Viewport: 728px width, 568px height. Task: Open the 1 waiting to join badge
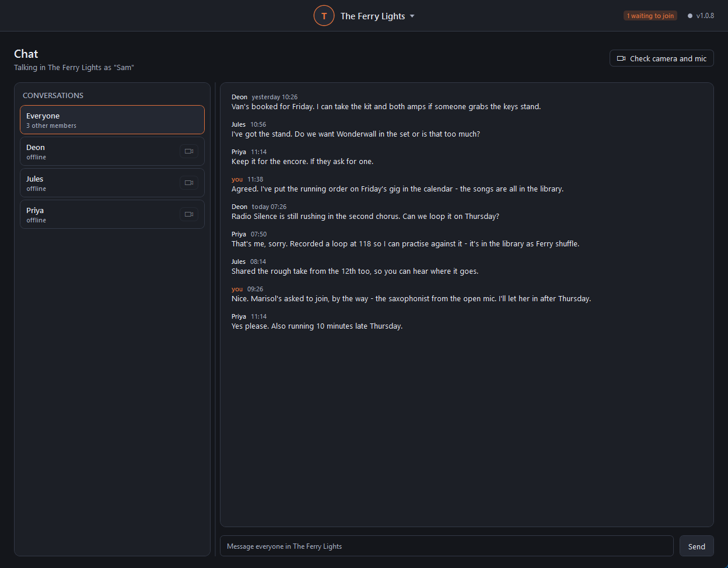point(650,16)
